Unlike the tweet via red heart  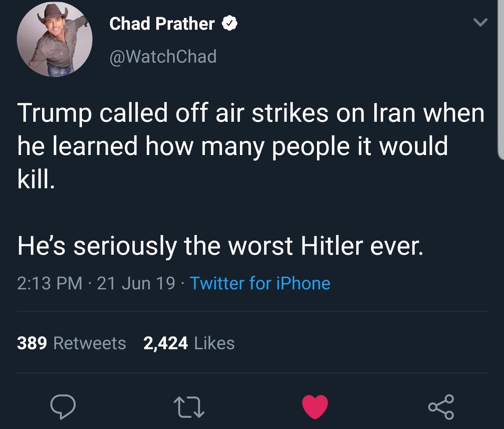315,407
